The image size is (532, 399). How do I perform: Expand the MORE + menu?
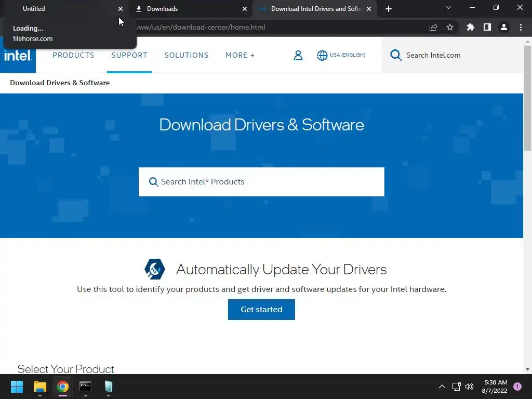(x=240, y=55)
